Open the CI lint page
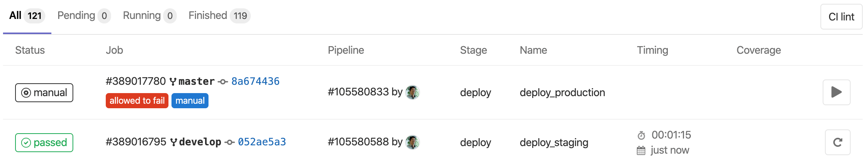 [841, 17]
